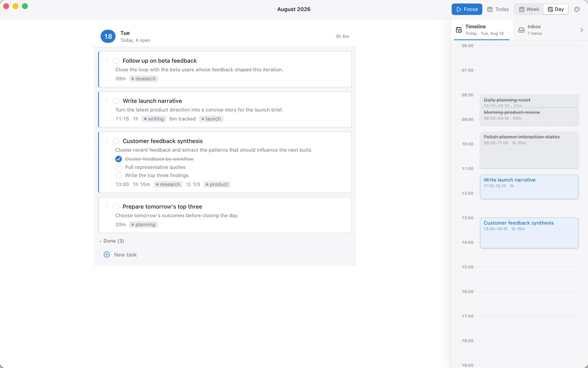This screenshot has height=368, width=588.
Task: Click the 11:15 start time on Write launch narrative
Action: (x=122, y=119)
